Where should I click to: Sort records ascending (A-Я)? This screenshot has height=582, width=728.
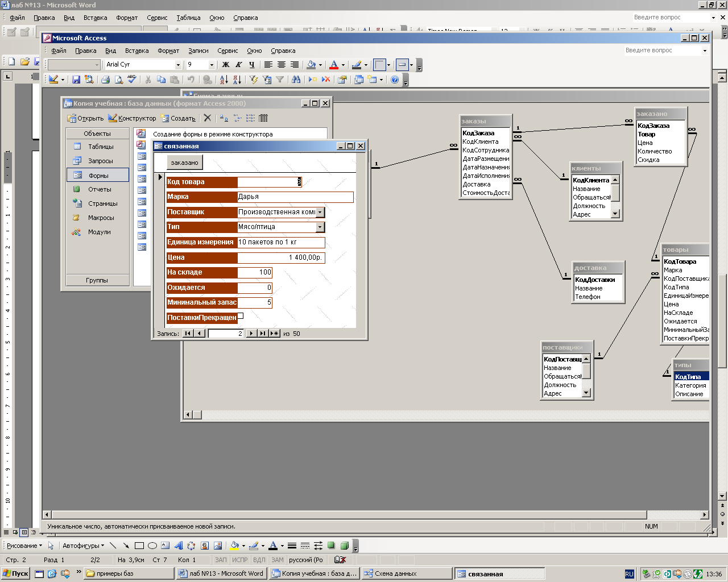pos(224,80)
